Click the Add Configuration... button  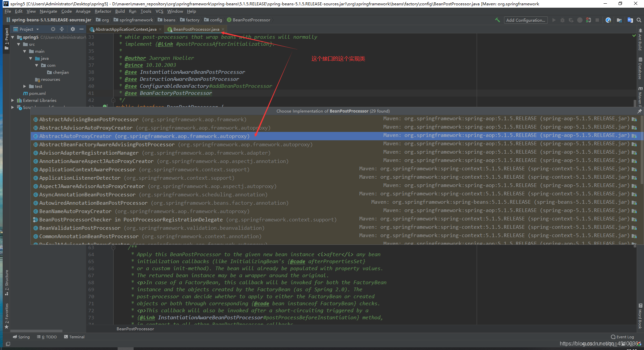526,20
